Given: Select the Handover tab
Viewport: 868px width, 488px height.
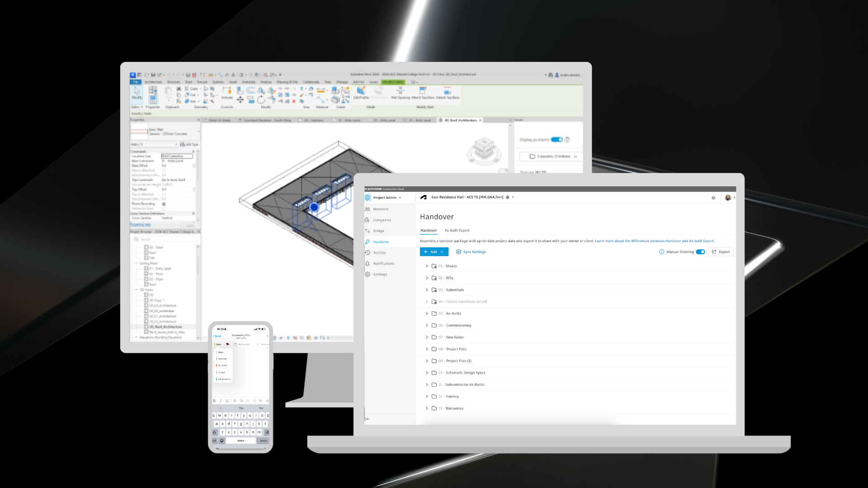Looking at the screenshot, I should tap(429, 230).
